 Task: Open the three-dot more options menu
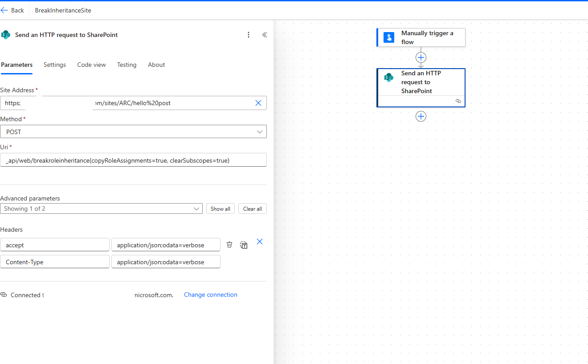tap(249, 35)
